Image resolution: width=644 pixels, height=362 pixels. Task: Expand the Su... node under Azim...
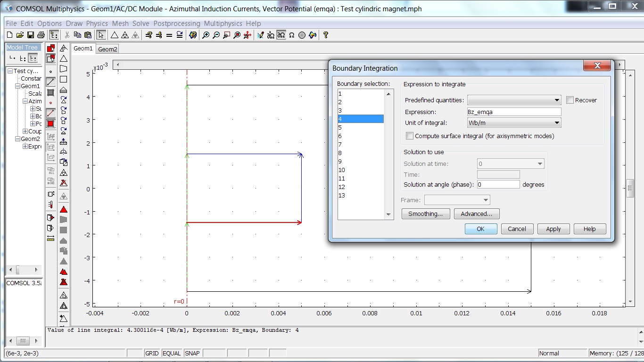pos(33,109)
